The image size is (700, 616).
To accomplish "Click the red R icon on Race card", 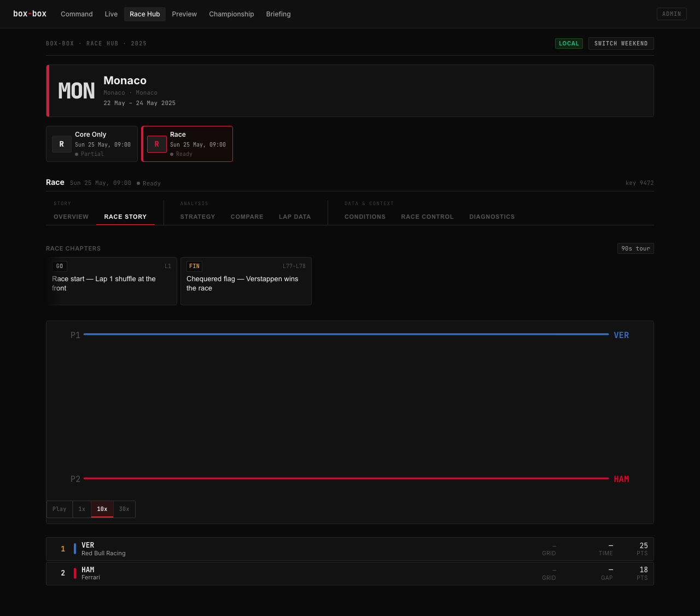I will tap(157, 144).
